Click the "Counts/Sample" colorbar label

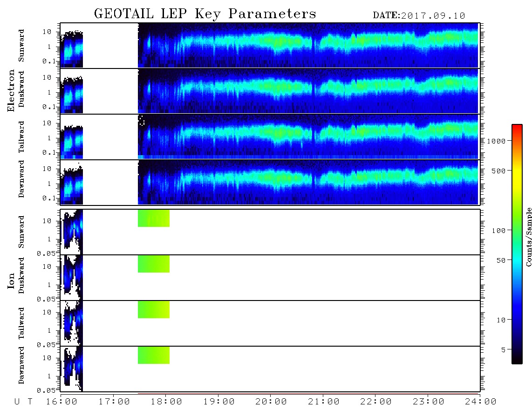click(x=528, y=237)
